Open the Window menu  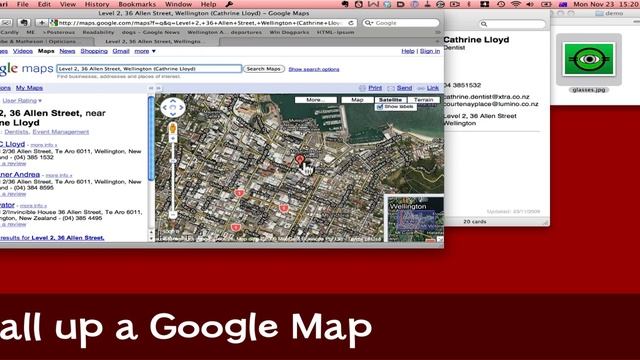click(178, 4)
